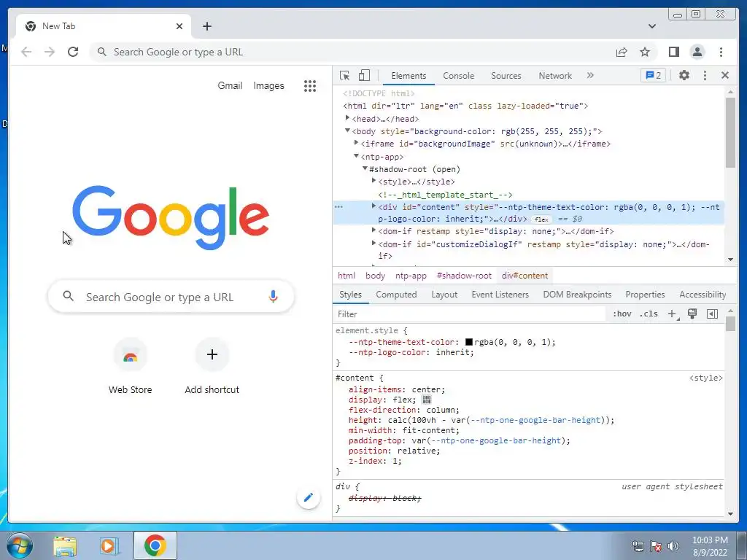Image resolution: width=747 pixels, height=560 pixels.
Task: Customize this page pencil button
Action: coord(309,497)
